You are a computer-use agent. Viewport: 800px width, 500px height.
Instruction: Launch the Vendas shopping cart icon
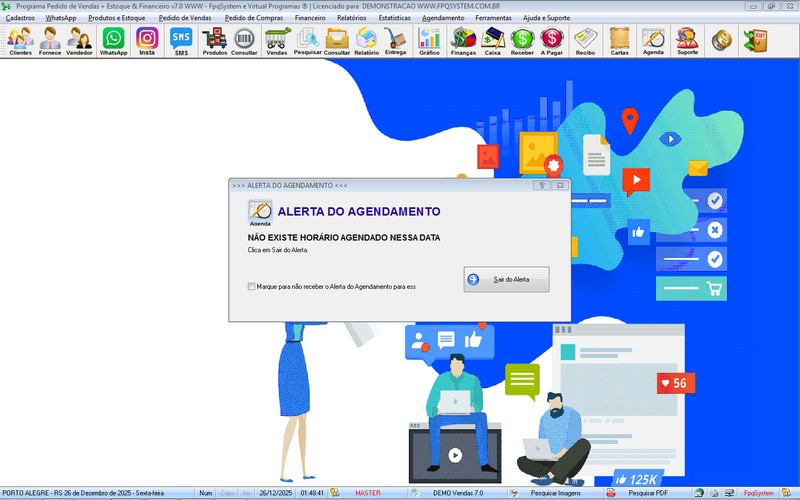[x=277, y=41]
